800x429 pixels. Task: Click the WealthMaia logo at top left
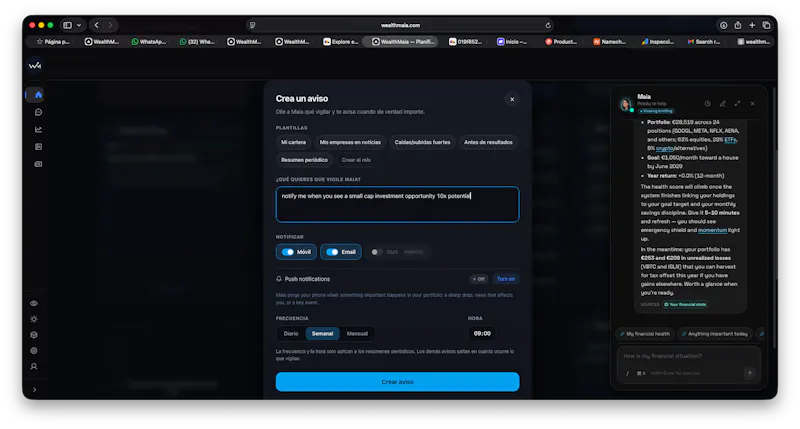click(35, 65)
